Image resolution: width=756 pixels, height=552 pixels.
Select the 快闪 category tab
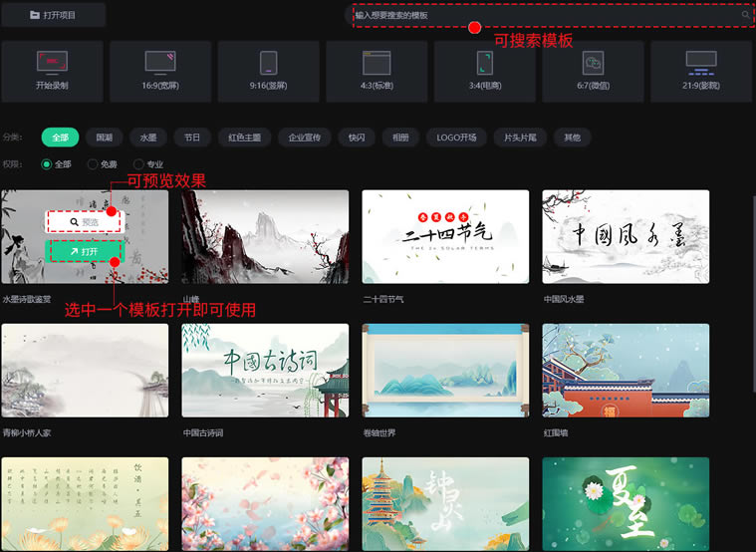pos(357,138)
